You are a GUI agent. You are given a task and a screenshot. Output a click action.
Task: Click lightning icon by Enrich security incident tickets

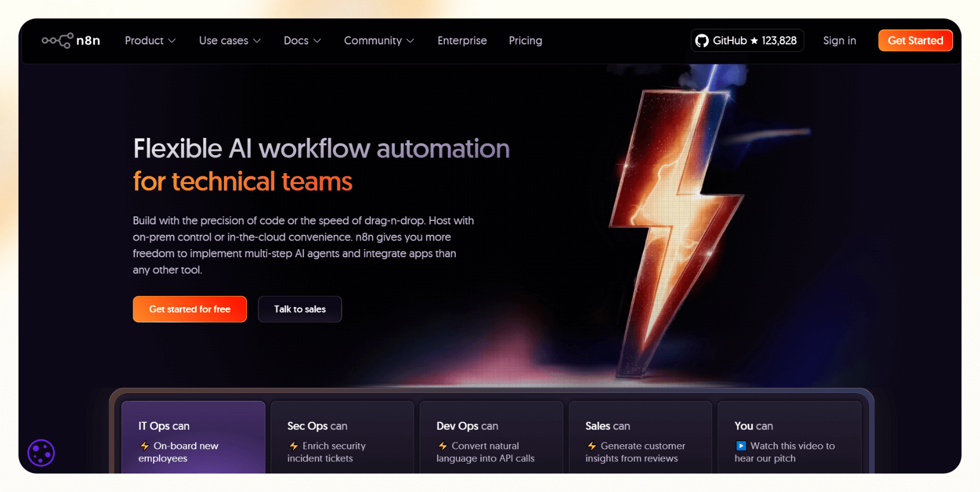pyautogui.click(x=293, y=446)
